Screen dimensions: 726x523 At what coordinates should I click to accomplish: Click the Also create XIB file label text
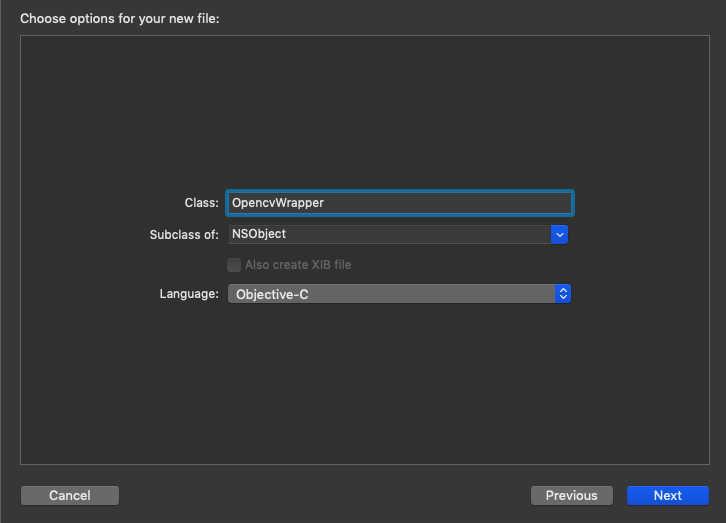[x=298, y=265]
